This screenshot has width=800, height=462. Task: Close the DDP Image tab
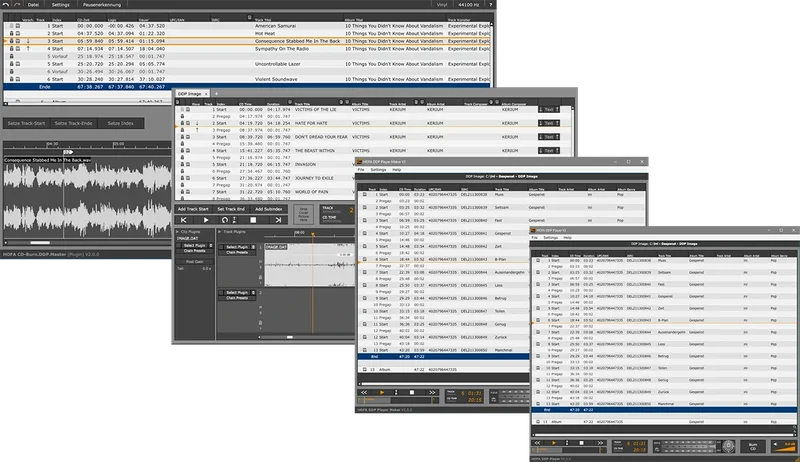pyautogui.click(x=206, y=94)
